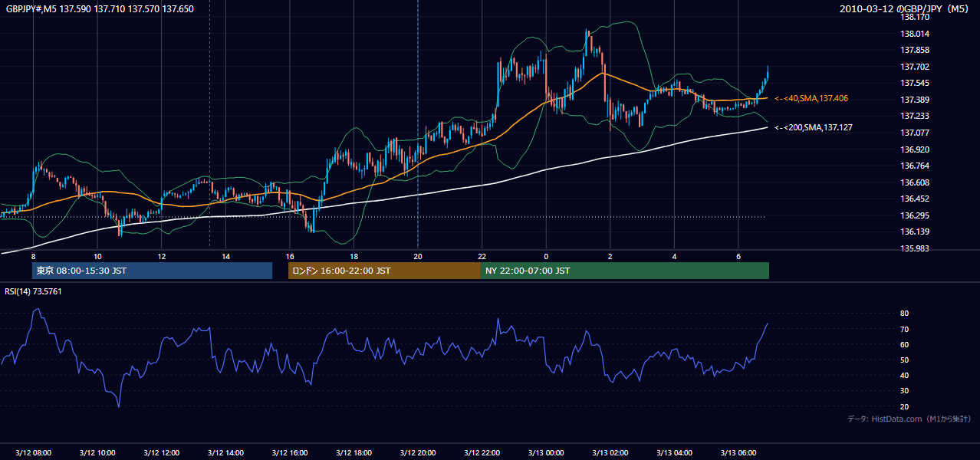Click the 3/12 08:00 bottom time label
The width and height of the screenshot is (980, 460).
click(x=33, y=453)
